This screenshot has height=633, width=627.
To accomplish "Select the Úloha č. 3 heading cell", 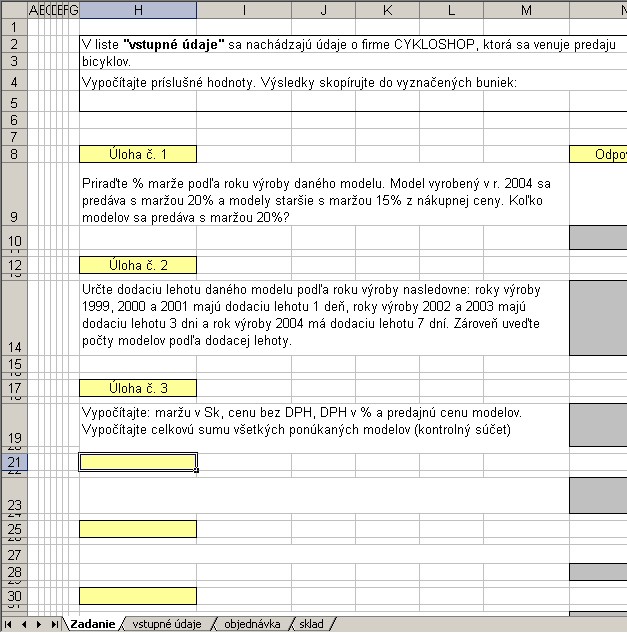I will [138, 388].
